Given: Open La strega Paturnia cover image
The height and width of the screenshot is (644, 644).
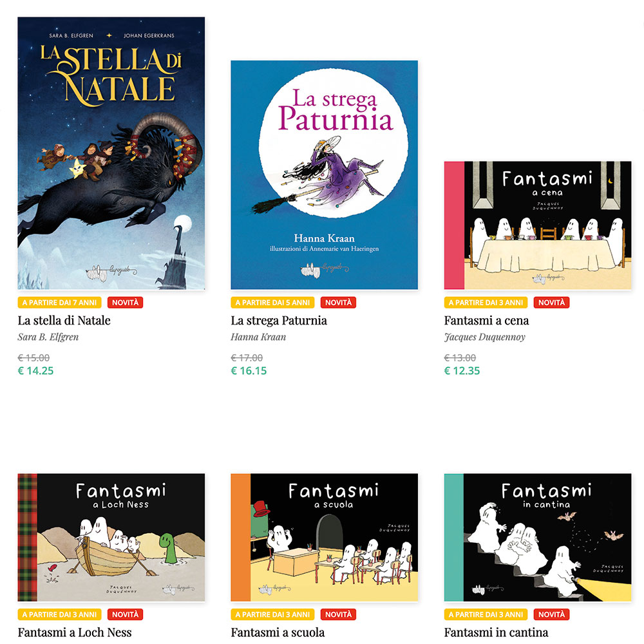Looking at the screenshot, I should [324, 175].
